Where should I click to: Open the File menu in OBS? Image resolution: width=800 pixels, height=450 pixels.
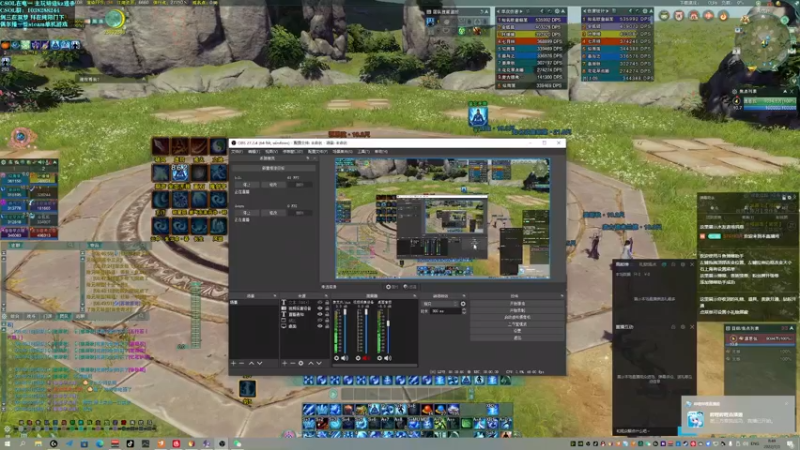coord(237,152)
